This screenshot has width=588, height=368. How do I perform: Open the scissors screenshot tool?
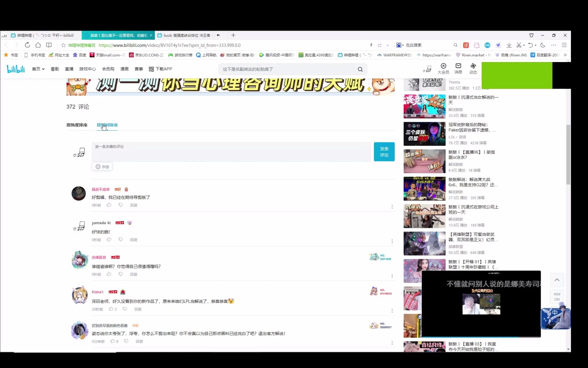point(519,45)
